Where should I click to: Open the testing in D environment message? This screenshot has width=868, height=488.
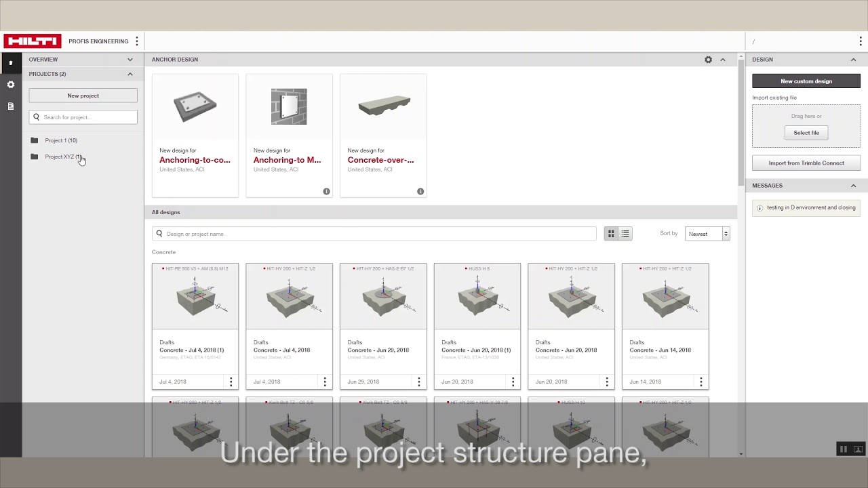coord(806,208)
